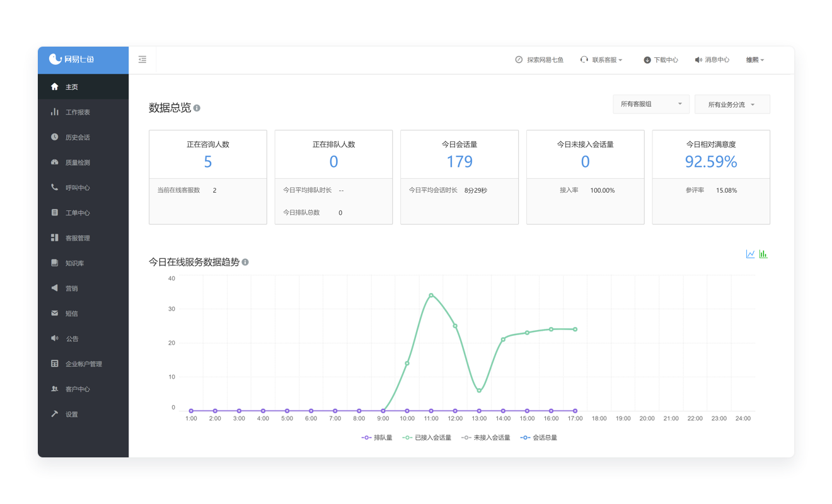
Task: Expand the 所有客服组 dropdown
Action: click(x=650, y=105)
